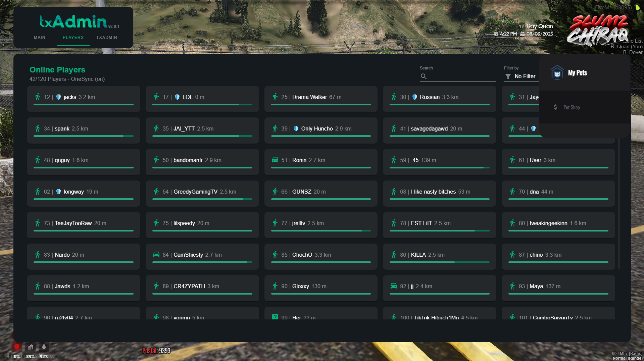Click the funnel filter icon
This screenshot has height=361, width=644.
508,76
